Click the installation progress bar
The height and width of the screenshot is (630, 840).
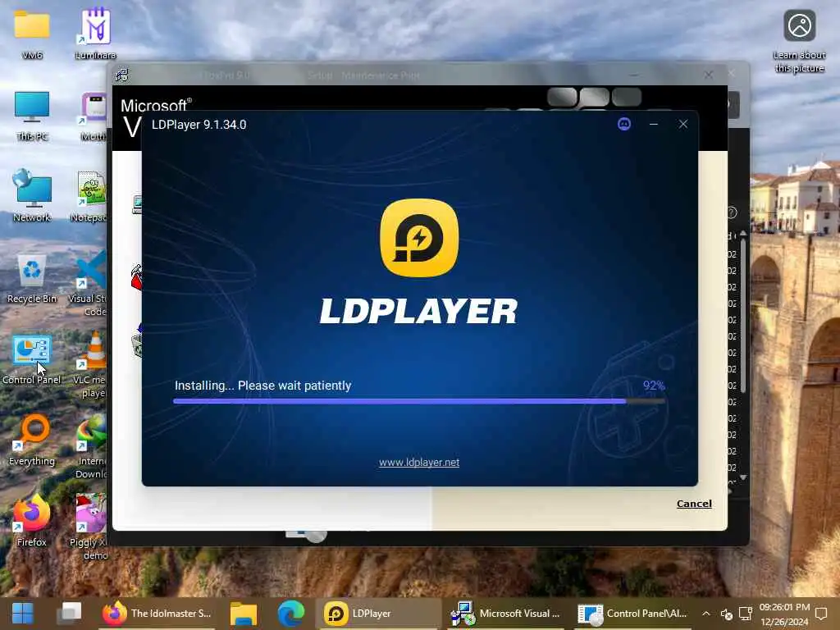tap(419, 400)
